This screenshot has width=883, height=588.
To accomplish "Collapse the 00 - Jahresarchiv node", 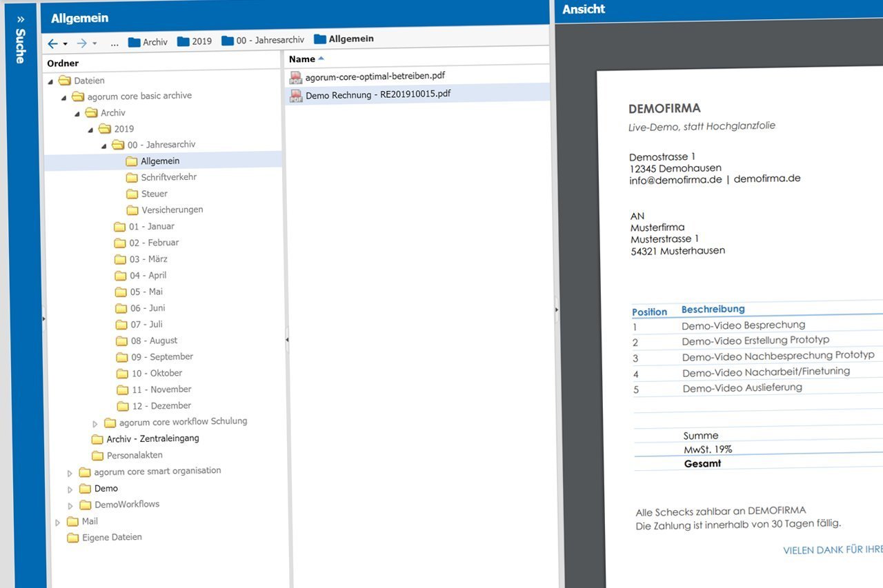I will click(103, 146).
